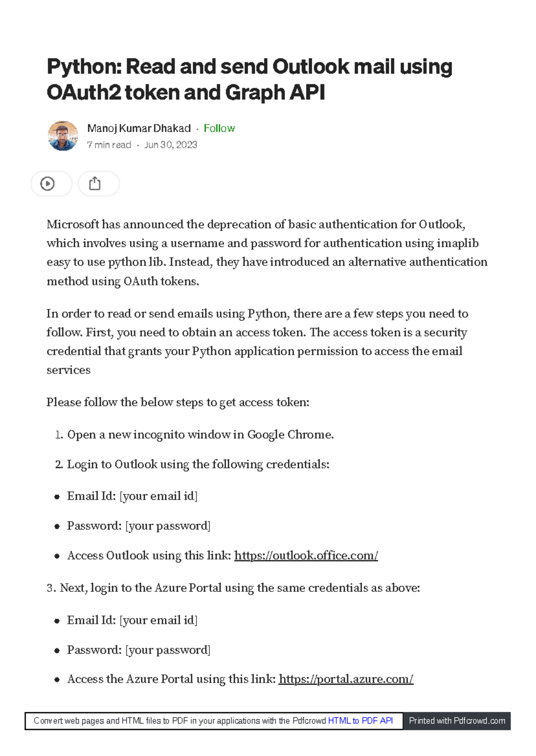Image resolution: width=536 pixels, height=756 pixels.
Task: Click the Jun 30, 2023 publish date
Action: point(171,145)
